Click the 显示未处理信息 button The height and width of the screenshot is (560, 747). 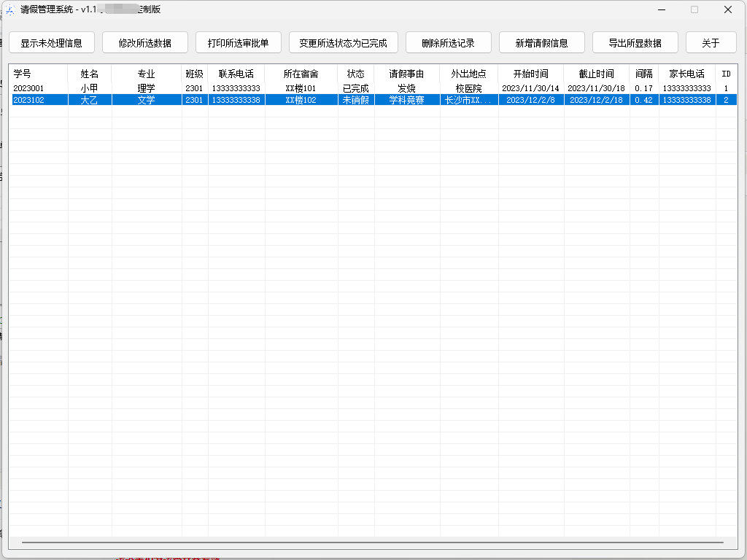coord(51,43)
